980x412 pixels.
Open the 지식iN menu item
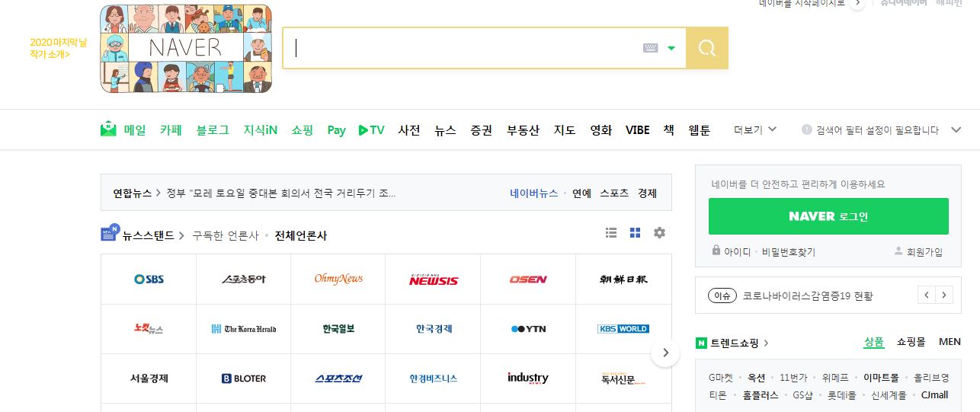click(260, 130)
